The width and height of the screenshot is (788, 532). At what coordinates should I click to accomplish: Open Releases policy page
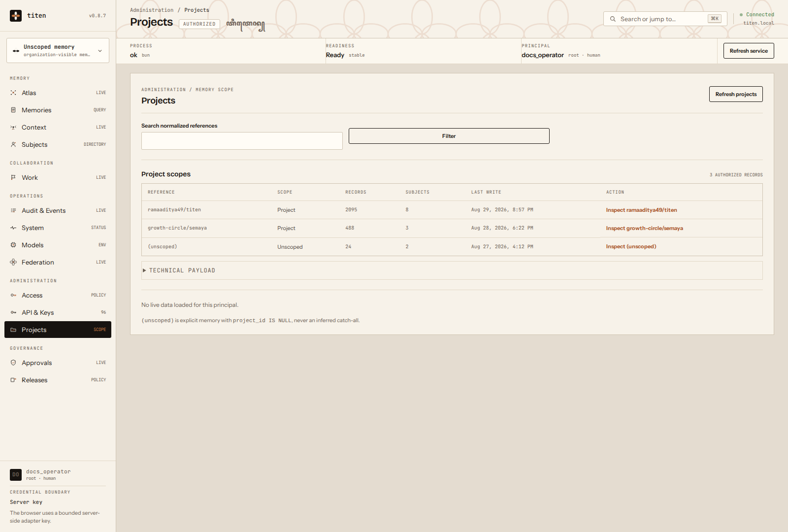coord(58,380)
